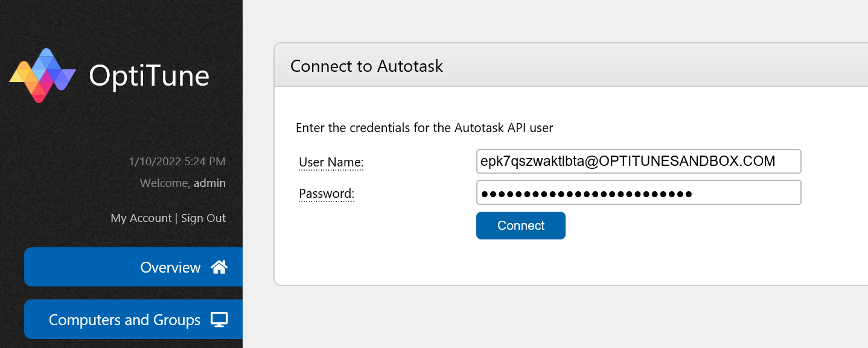Open the Overview navigation item

point(133,267)
